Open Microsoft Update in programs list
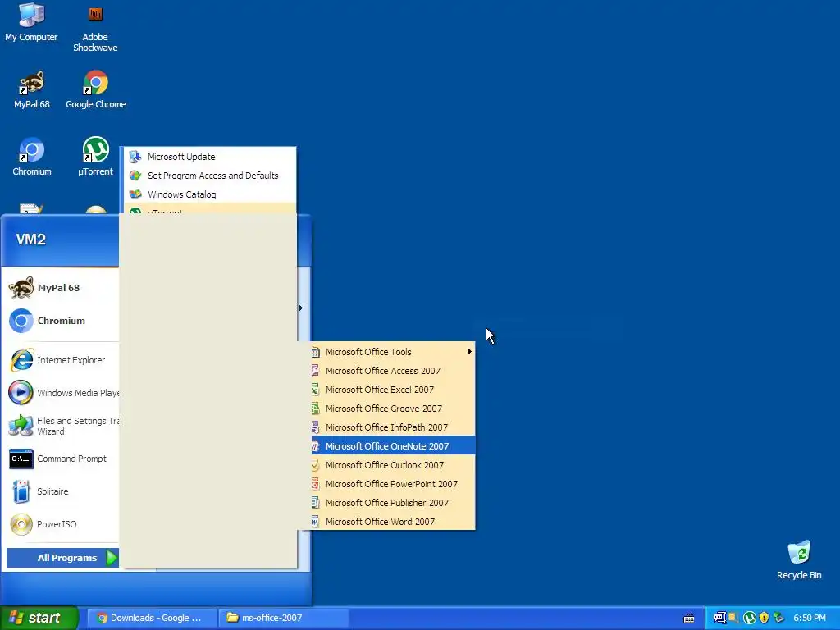This screenshot has height=630, width=840. tap(210, 157)
